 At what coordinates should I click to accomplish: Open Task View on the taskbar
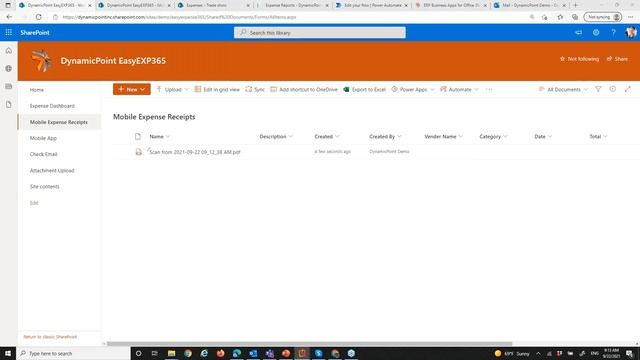pos(155,353)
